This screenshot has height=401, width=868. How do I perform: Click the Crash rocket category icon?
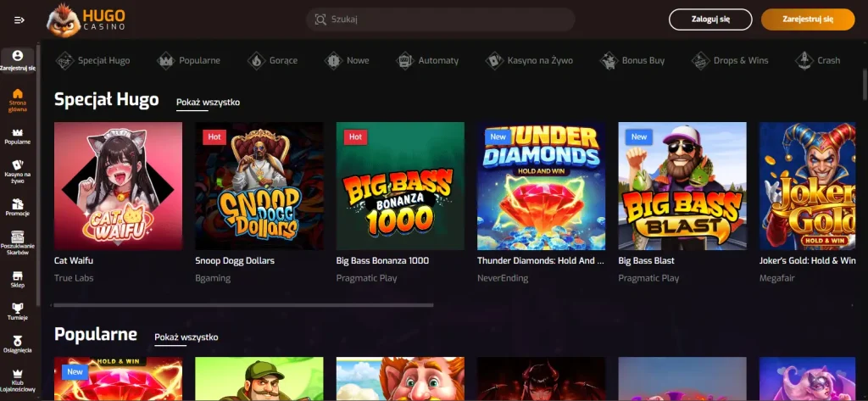coord(804,60)
